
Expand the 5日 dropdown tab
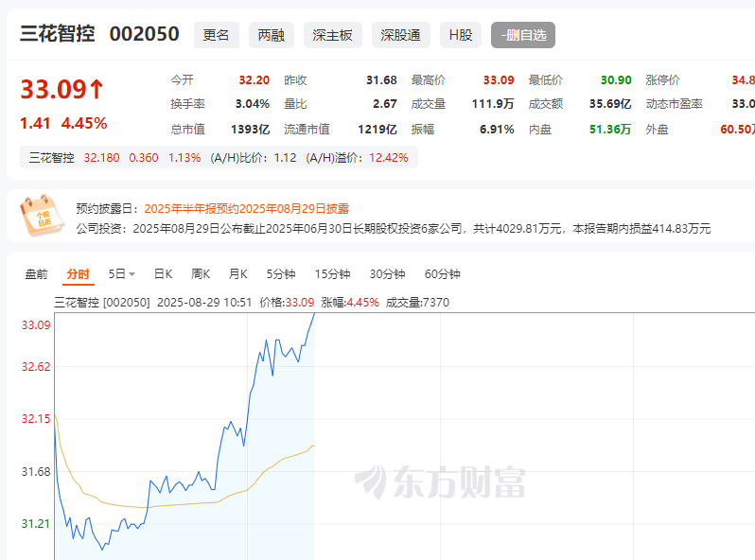click(121, 274)
